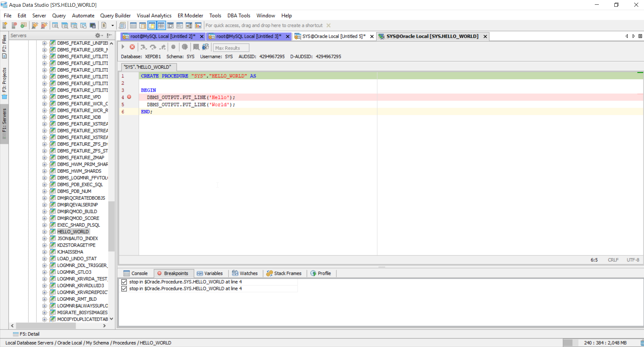Click the Servers panel settings gear
Screen dimensions: 644x347
[x=98, y=35]
